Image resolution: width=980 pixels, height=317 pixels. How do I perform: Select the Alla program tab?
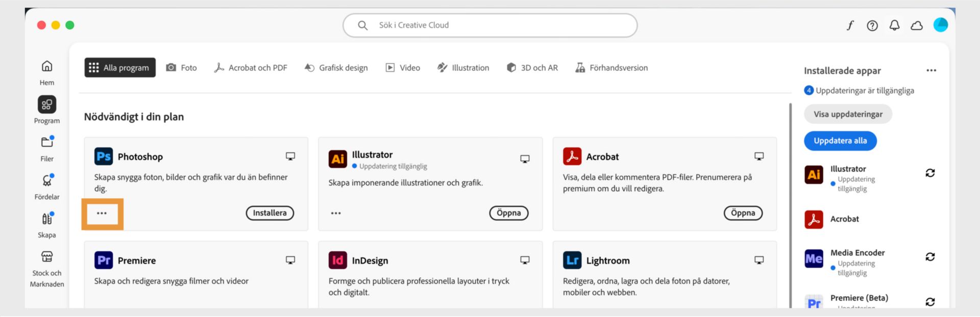pyautogui.click(x=120, y=68)
